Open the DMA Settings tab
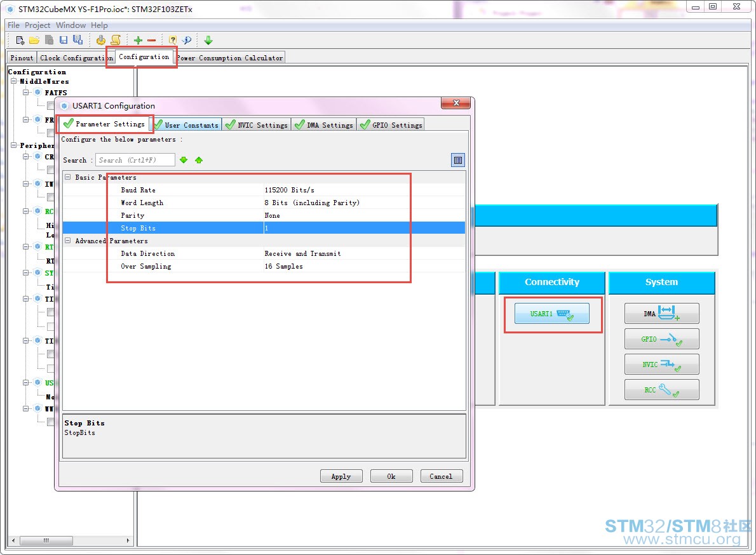The image size is (756, 555). (x=324, y=124)
